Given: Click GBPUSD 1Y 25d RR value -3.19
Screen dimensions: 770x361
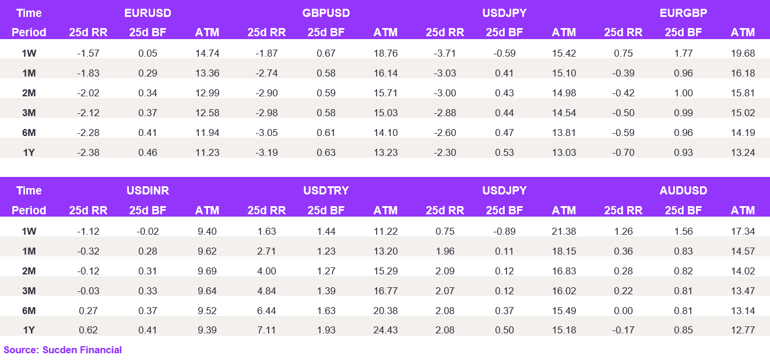Looking at the screenshot, I should click(x=267, y=152).
